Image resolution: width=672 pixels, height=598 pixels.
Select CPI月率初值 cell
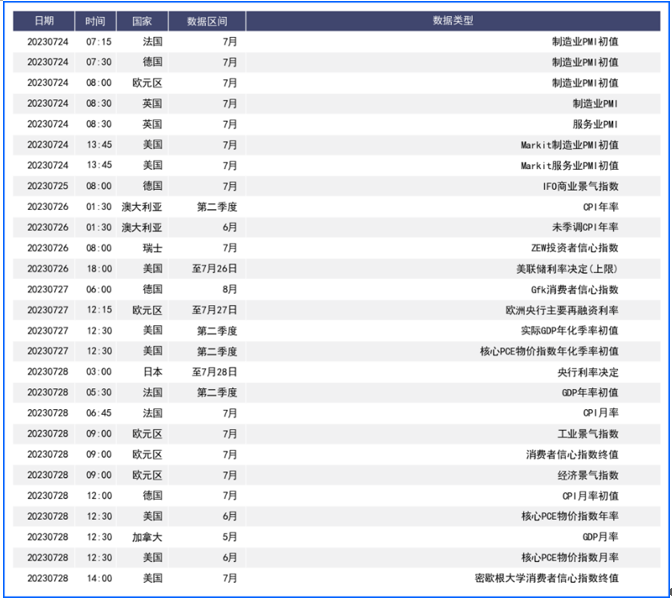pos(590,496)
